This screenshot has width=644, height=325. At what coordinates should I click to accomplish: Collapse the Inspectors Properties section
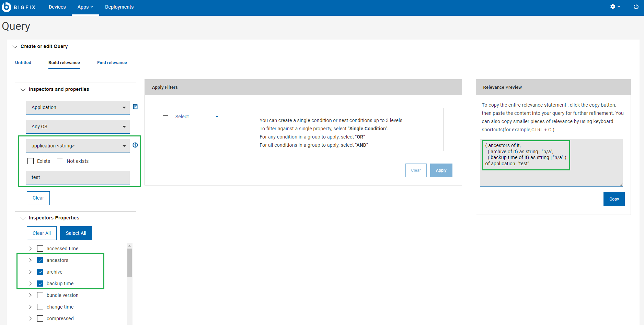tap(23, 218)
